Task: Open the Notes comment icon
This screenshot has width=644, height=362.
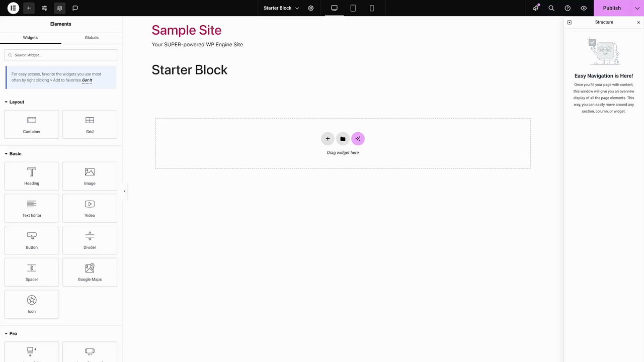Action: click(x=75, y=8)
